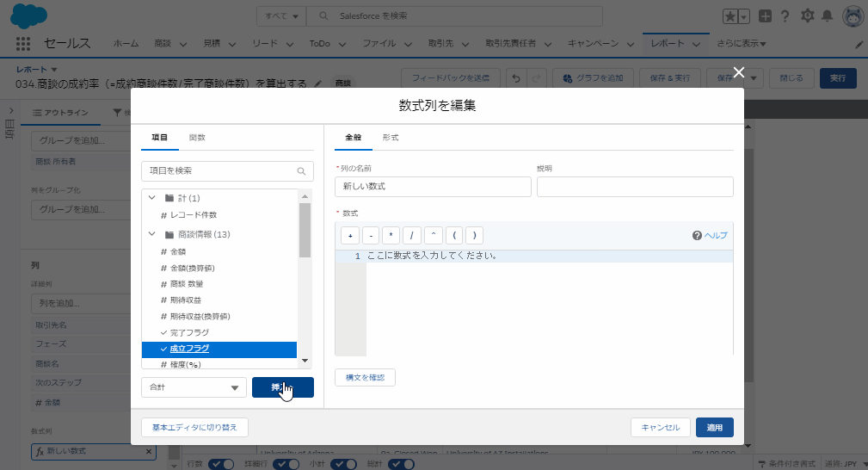Image resolution: width=868 pixels, height=470 pixels.
Task: Collapse the 商談情報 (13) folder
Action: click(x=152, y=234)
